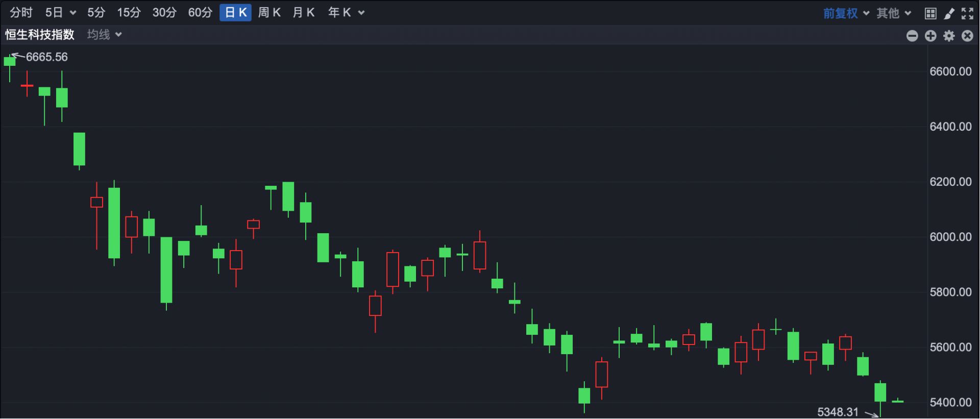Zoom in chart with plus icon
The height and width of the screenshot is (419, 980).
coord(930,36)
